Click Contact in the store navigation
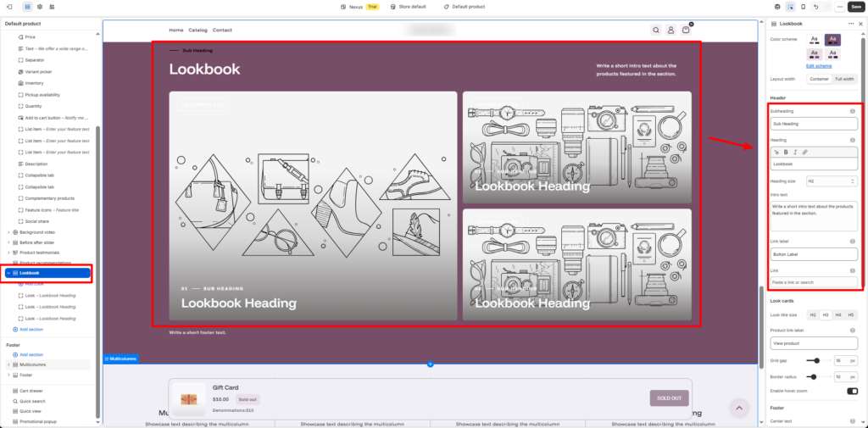Screen dimensions: 868x428 222,30
